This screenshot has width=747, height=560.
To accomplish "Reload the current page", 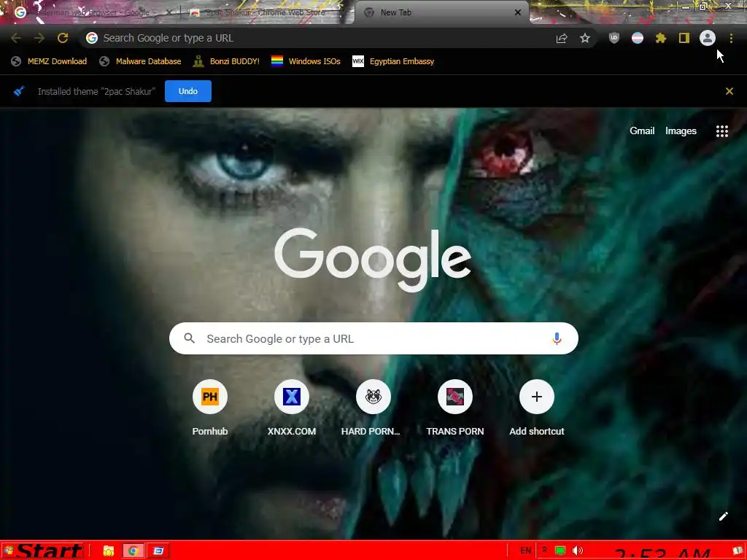I will coord(63,38).
